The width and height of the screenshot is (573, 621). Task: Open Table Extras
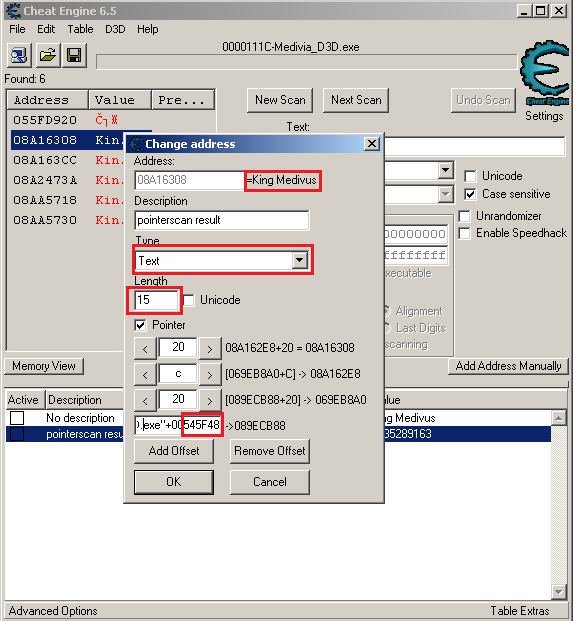point(520,611)
